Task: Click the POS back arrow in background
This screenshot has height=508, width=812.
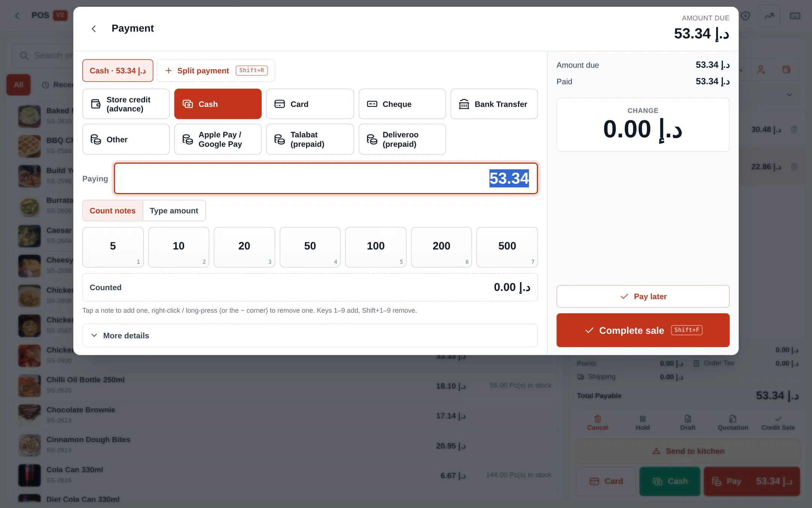Action: (x=17, y=16)
